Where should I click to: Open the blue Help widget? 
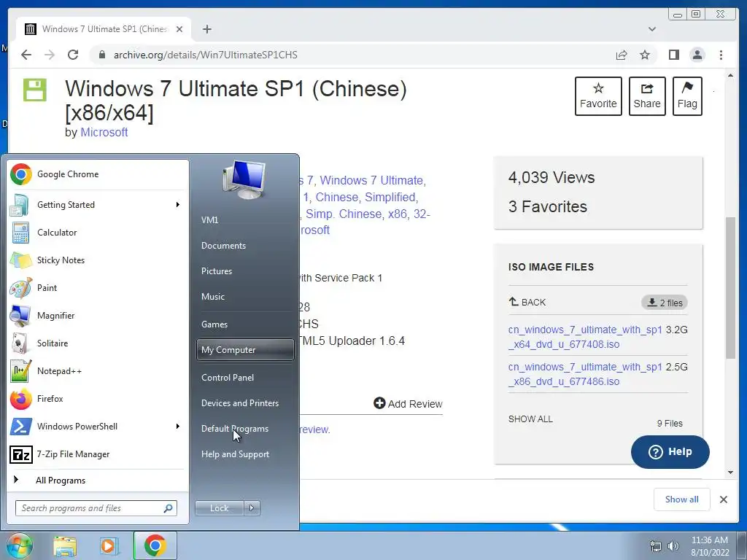(x=670, y=452)
